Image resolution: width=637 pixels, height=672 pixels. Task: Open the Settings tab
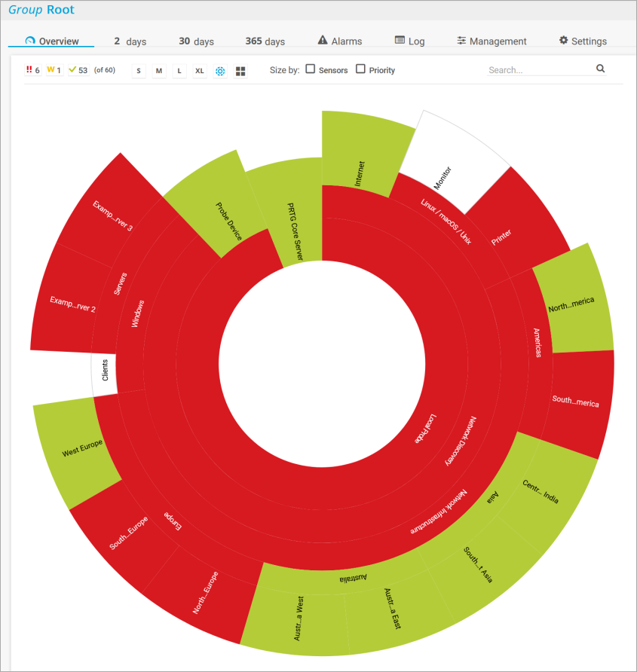[583, 41]
